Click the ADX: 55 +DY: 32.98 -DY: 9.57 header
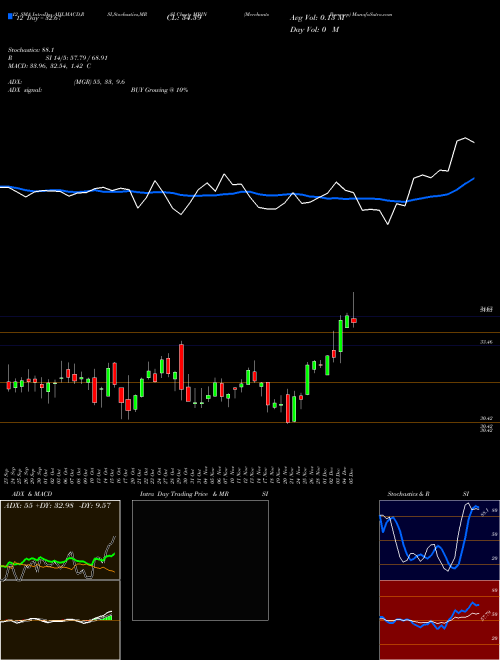Viewport: 500px width, 660px height. 57,506
